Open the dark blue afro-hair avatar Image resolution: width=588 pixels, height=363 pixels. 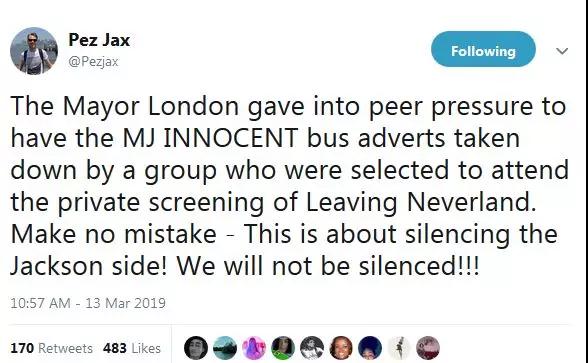point(370,348)
